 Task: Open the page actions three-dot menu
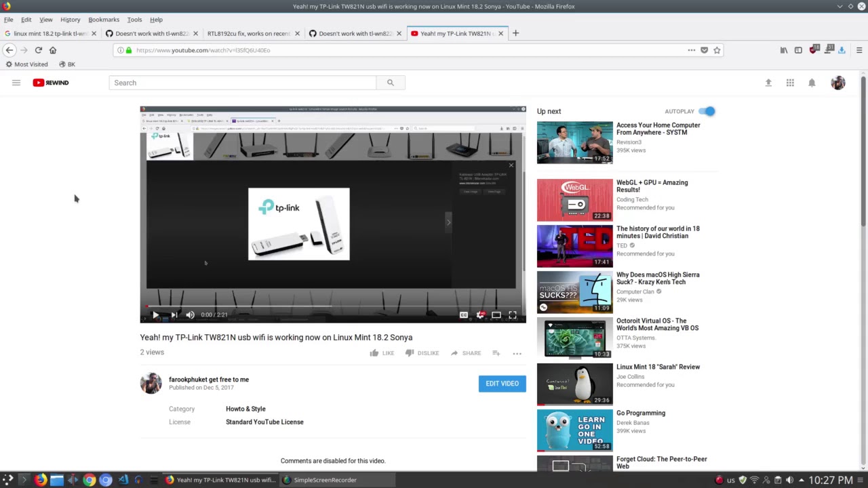point(691,50)
